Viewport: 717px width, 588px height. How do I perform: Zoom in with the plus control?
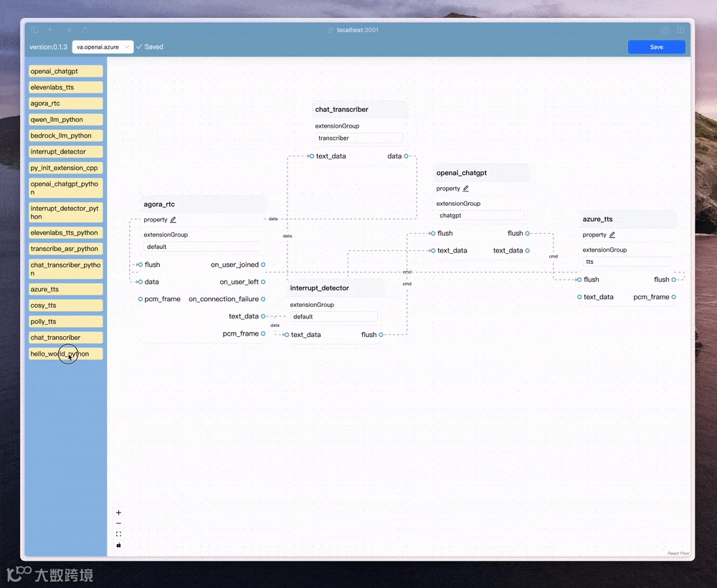click(118, 513)
